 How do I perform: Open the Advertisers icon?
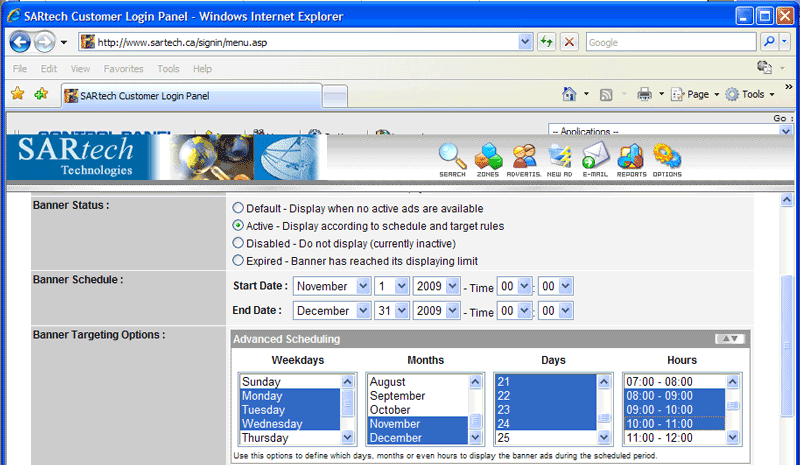point(524,159)
